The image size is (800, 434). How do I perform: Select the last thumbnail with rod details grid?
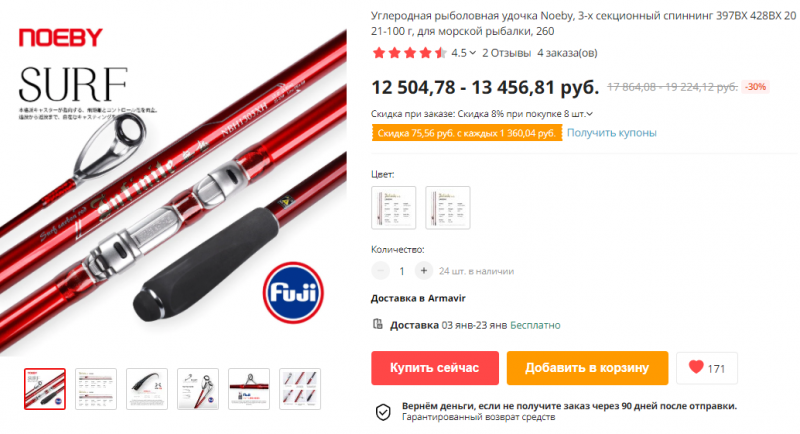click(300, 389)
